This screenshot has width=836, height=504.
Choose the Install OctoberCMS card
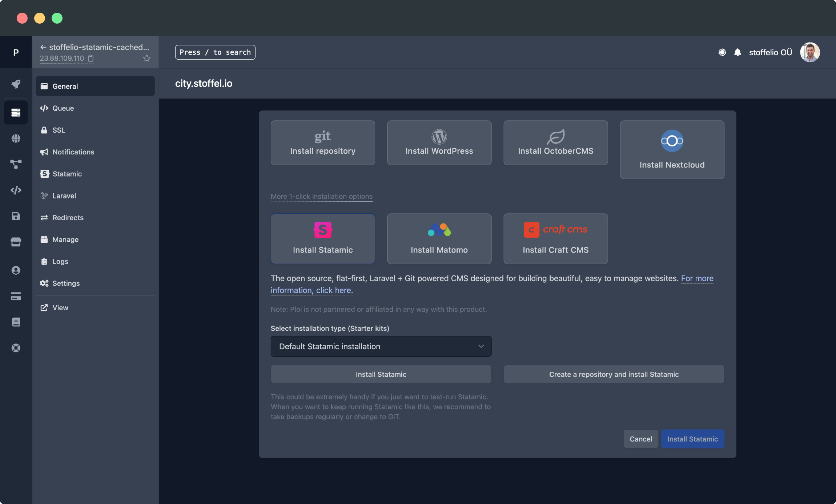tap(555, 143)
